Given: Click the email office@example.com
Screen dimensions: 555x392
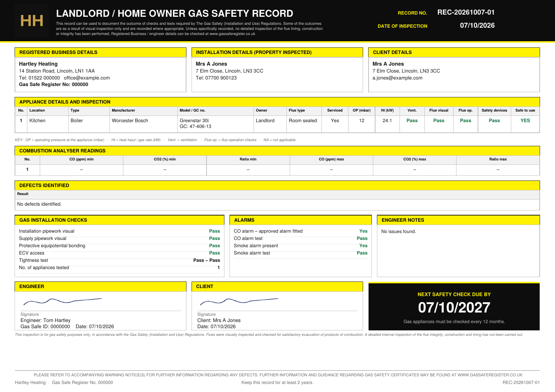Looking at the screenshot, I should point(87,78).
